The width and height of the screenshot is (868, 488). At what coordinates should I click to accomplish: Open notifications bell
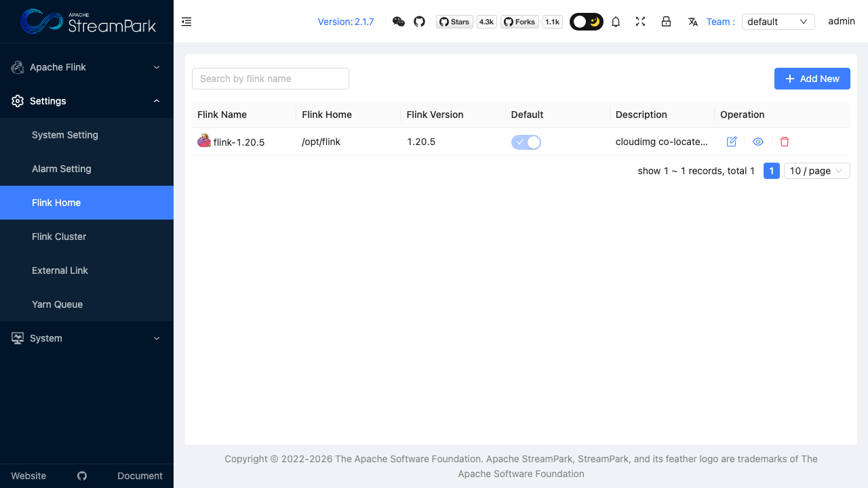tap(616, 22)
